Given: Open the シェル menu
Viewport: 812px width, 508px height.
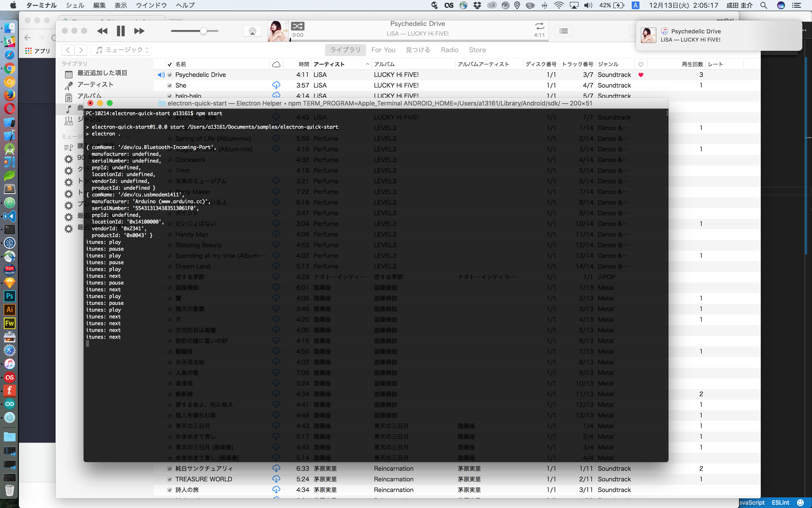Looking at the screenshot, I should [x=75, y=5].
